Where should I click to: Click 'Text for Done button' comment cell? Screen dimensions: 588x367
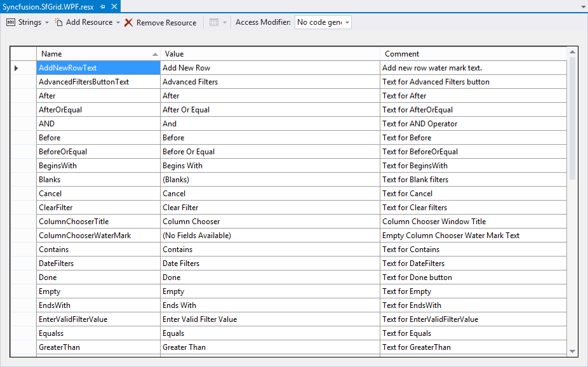click(473, 277)
